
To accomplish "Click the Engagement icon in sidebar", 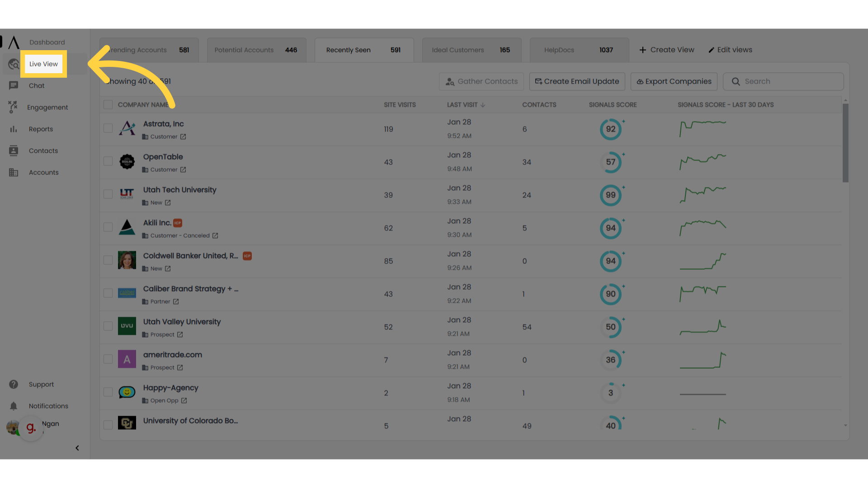I will [x=13, y=107].
